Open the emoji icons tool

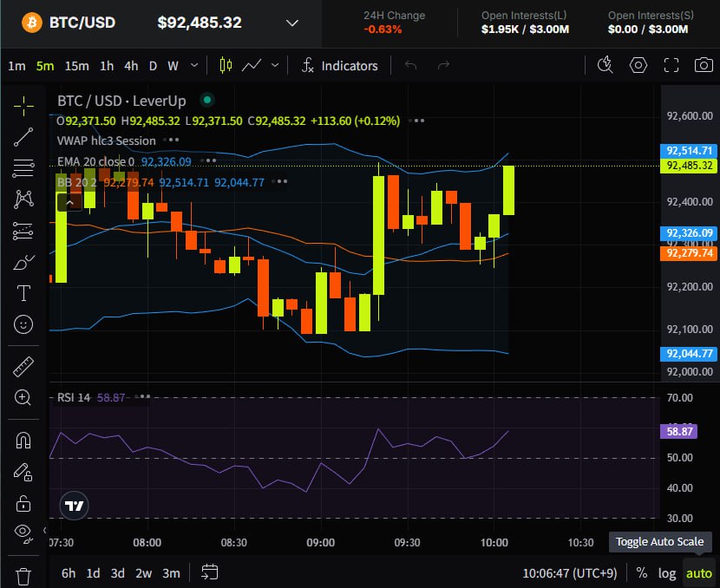coord(23,324)
